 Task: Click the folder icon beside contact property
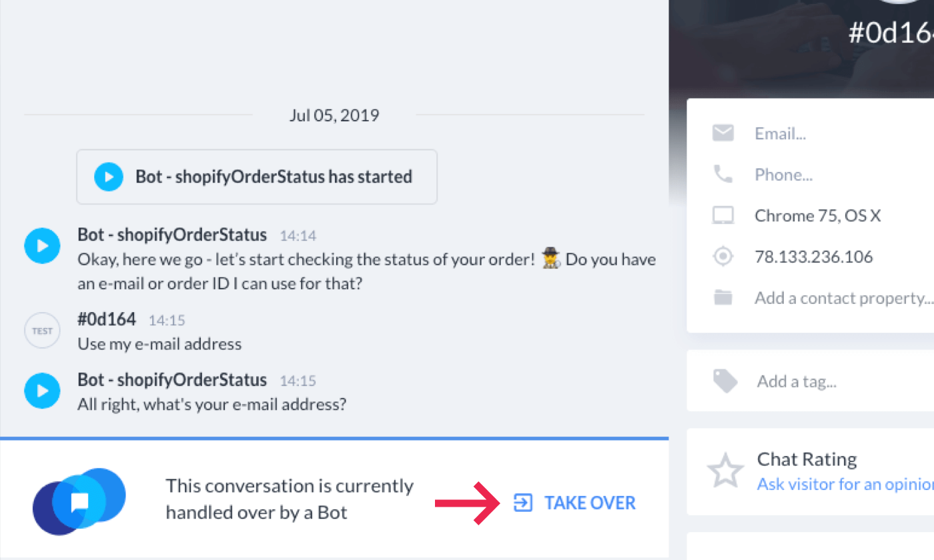click(x=723, y=298)
